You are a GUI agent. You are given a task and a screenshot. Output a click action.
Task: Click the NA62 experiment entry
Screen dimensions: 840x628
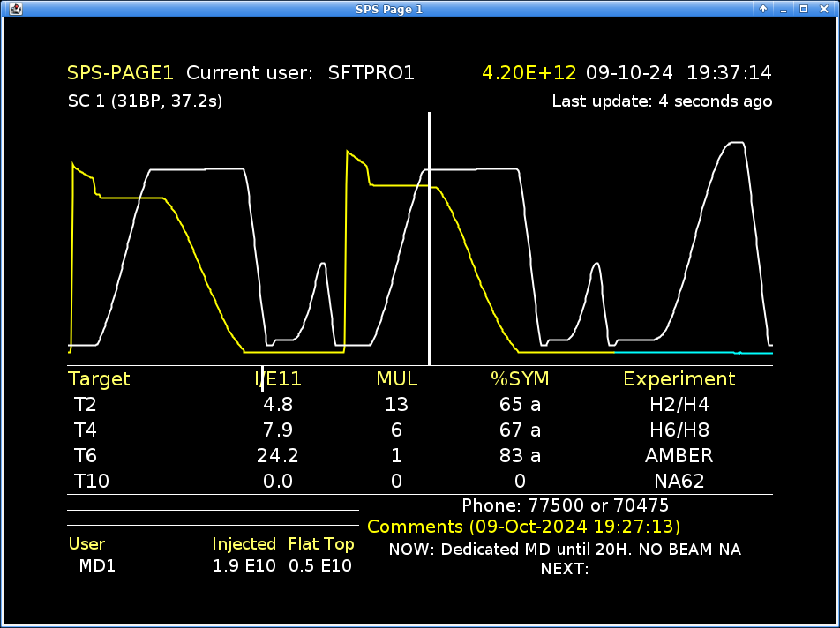[679, 482]
